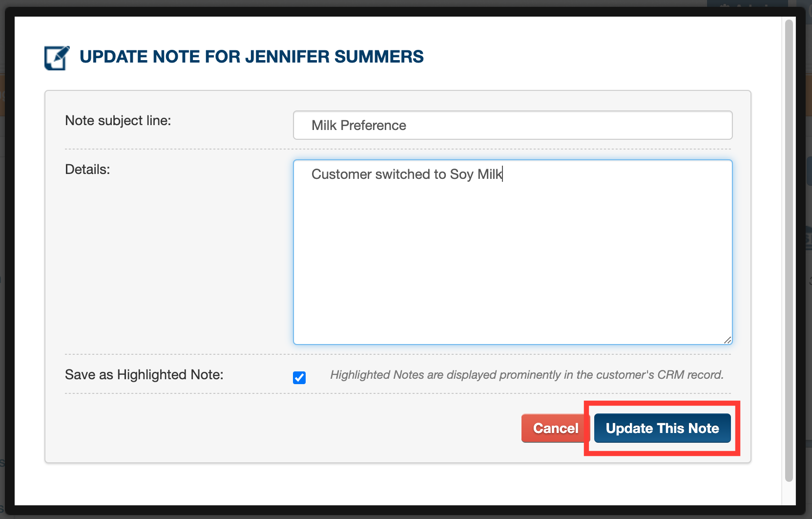Click the 'Note subject line:' label
The image size is (812, 519).
pos(118,121)
